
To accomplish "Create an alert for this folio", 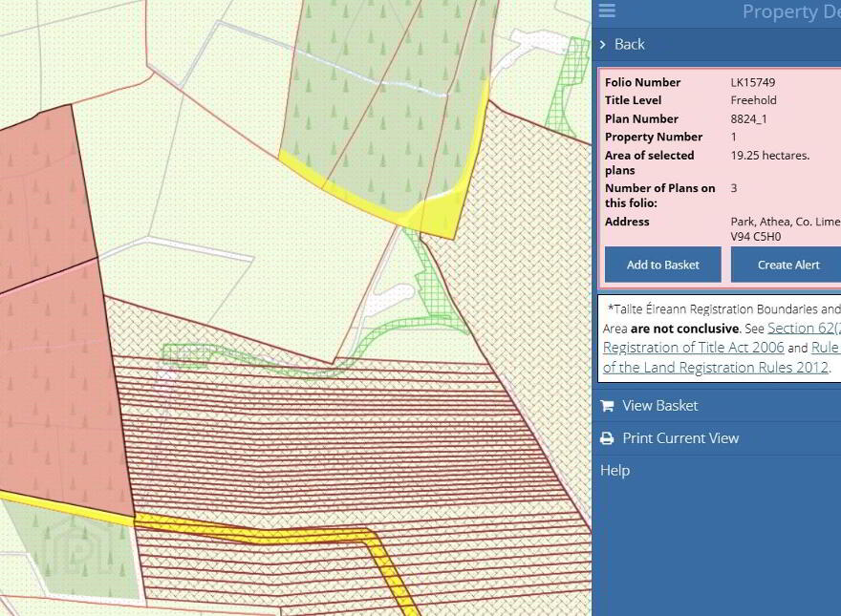I will (x=787, y=265).
